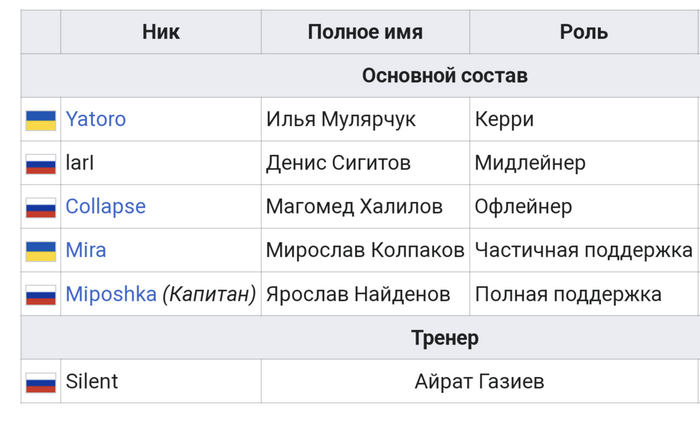Click the Ukraine flag beside Mira
The width and height of the screenshot is (700, 424).
[40, 251]
